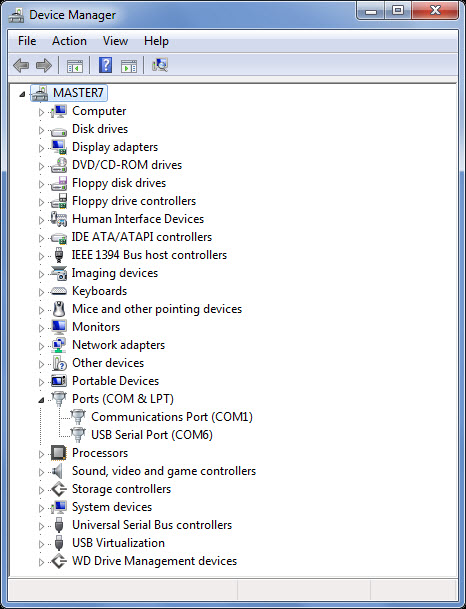Click the Show/Hide Action Pane toolbar icon
Screen dimensions: 466x609
click(x=129, y=66)
